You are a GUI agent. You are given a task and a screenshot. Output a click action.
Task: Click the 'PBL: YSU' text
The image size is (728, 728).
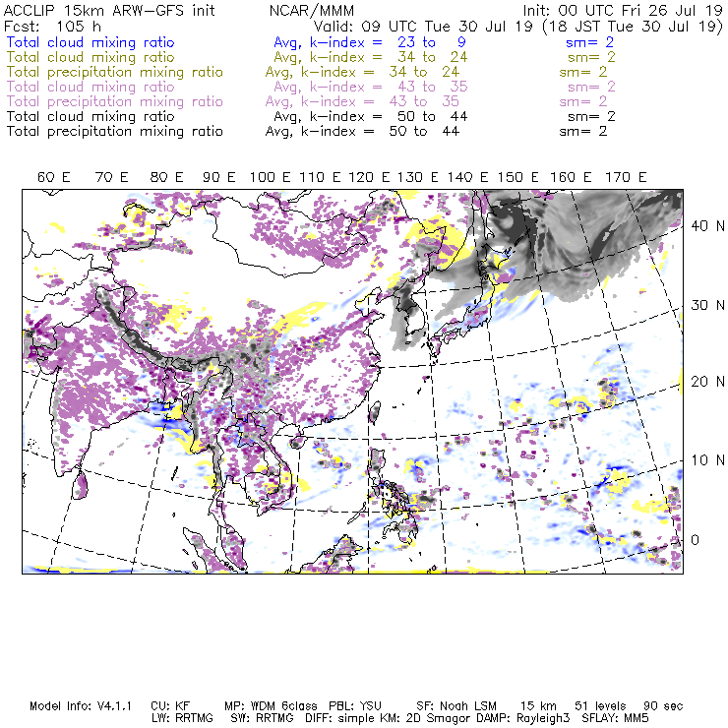pos(356,706)
